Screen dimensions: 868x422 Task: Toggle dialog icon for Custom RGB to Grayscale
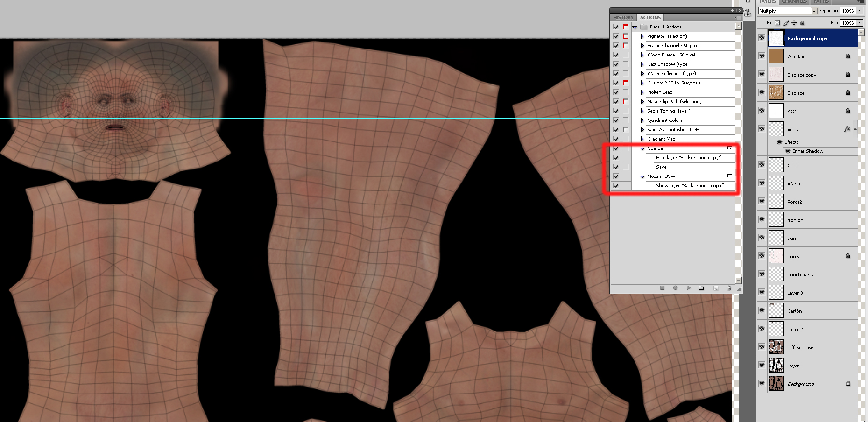[626, 83]
